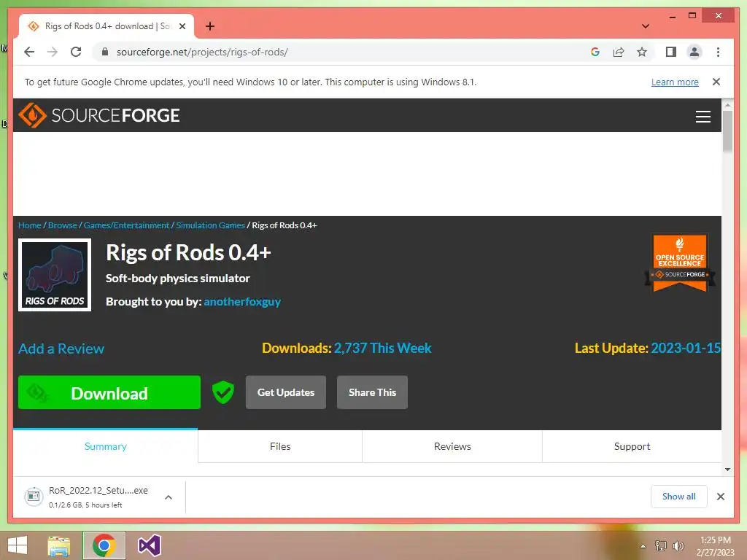Click Add a Review
This screenshot has width=747, height=560.
[x=61, y=349]
